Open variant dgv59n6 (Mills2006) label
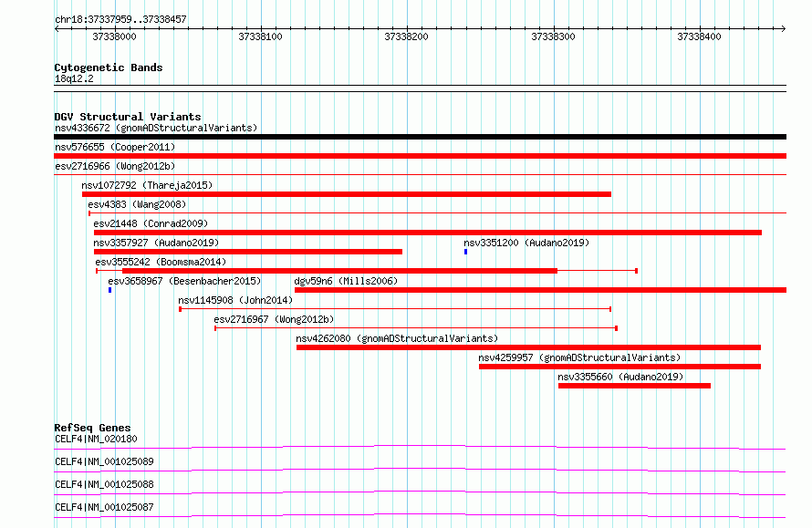The height and width of the screenshot is (528, 812). (x=346, y=281)
